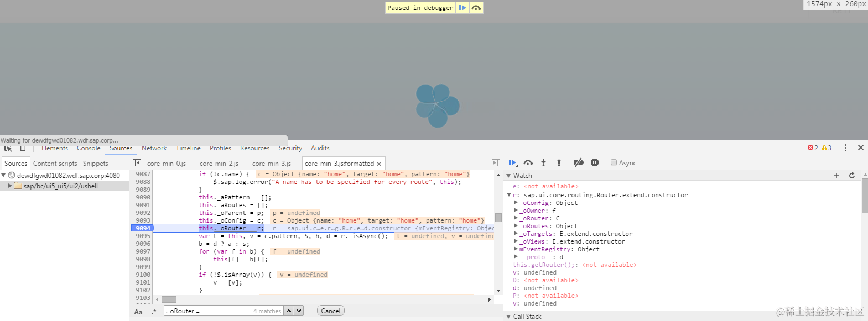Open DevTools three-dot menu

point(845,148)
